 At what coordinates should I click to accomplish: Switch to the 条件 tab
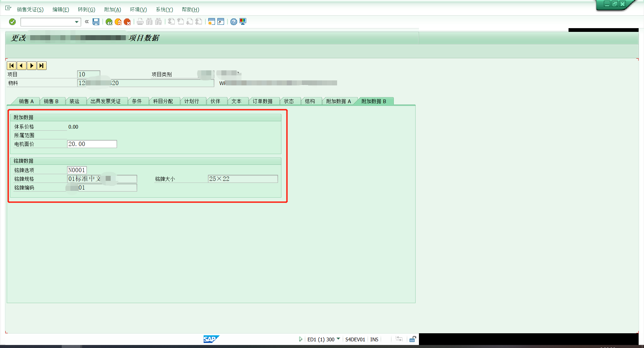click(x=137, y=101)
